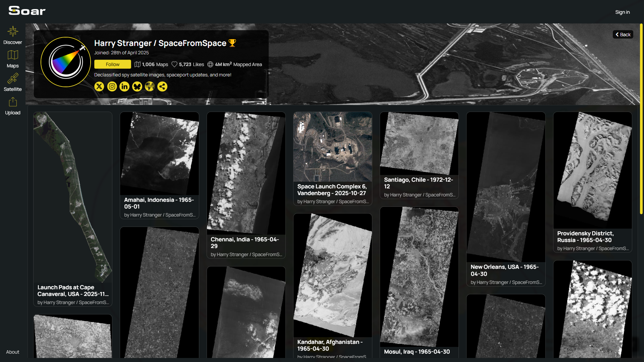
Task: Click the Sign in link
Action: click(622, 12)
